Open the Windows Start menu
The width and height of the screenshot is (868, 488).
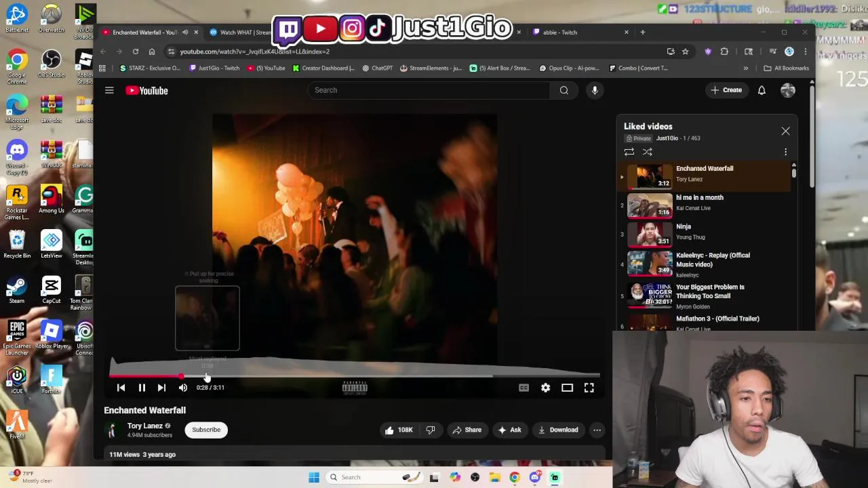[313, 477]
